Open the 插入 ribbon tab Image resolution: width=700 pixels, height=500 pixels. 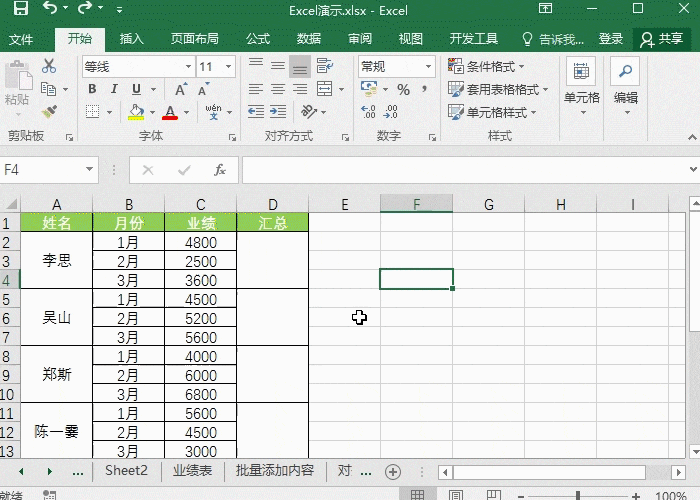coord(131,39)
